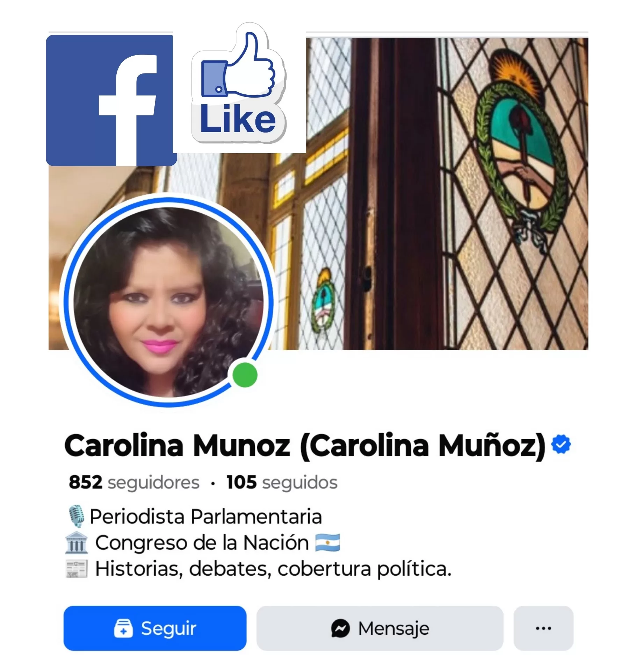Click the Historias, debates, cobertura política text

click(273, 569)
